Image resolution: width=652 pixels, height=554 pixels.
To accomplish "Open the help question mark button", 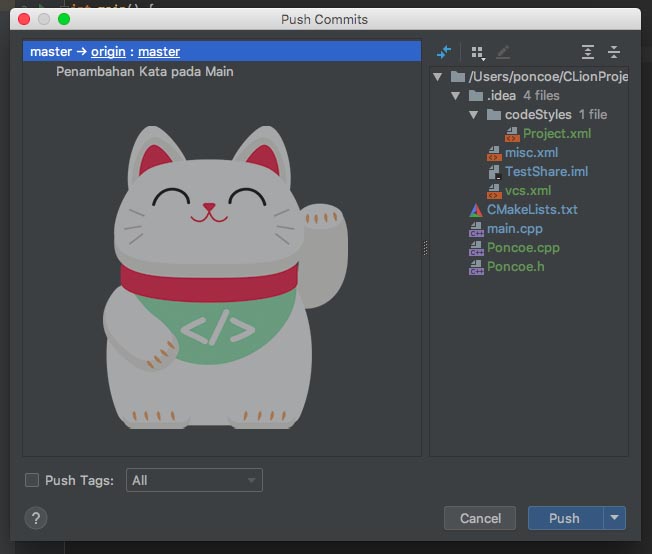I will click(36, 518).
